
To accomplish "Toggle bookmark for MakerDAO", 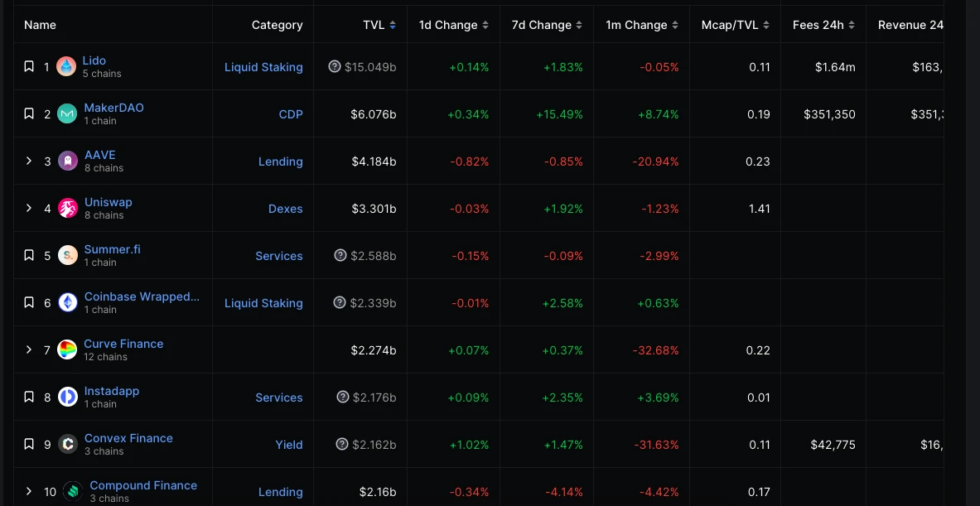I will point(29,113).
